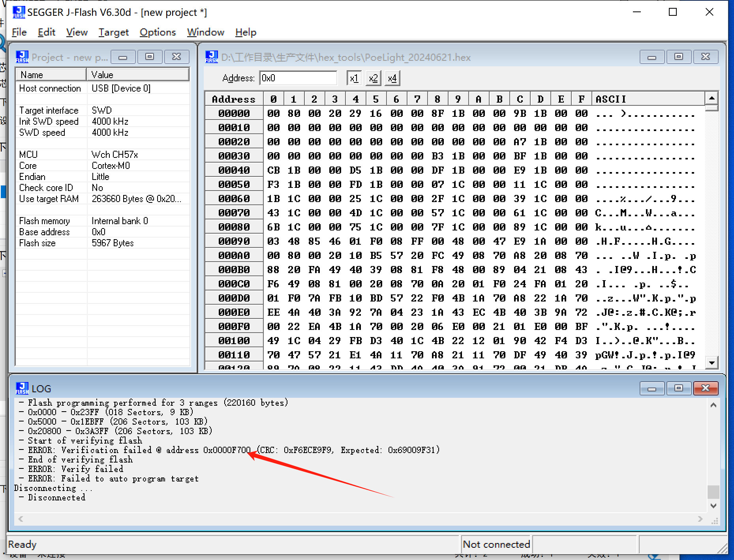Viewport: 734px width, 560px height.
Task: Click LOG scrollbar up arrow
Action: coord(713,405)
